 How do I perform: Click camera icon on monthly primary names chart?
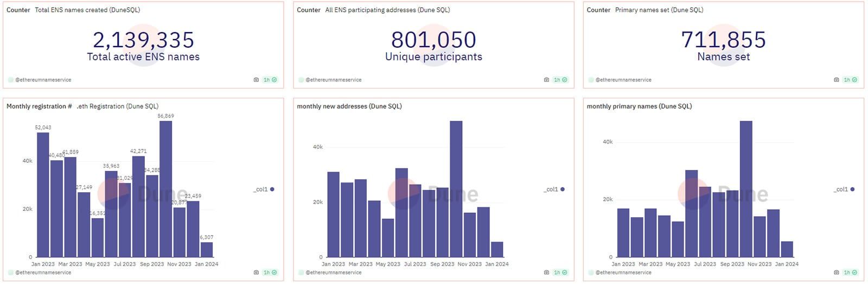(x=837, y=273)
